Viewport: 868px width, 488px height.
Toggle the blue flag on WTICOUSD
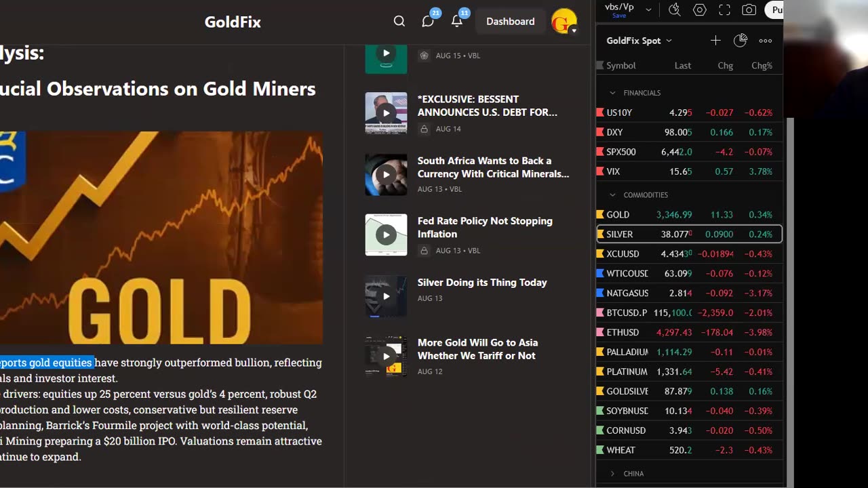[x=600, y=274]
